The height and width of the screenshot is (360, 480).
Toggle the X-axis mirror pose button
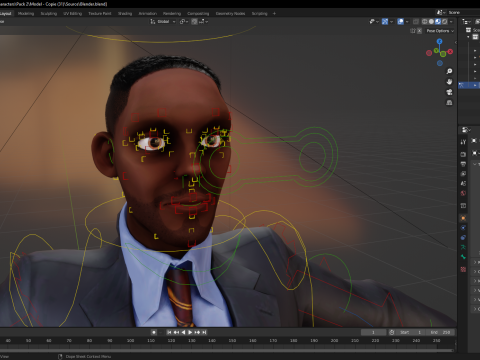tap(419, 31)
